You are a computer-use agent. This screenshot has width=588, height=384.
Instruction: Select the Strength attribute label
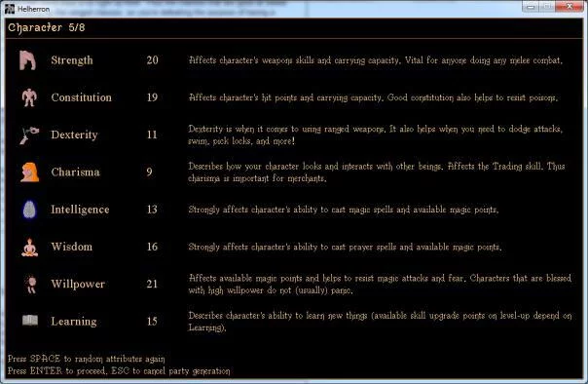[x=72, y=60]
